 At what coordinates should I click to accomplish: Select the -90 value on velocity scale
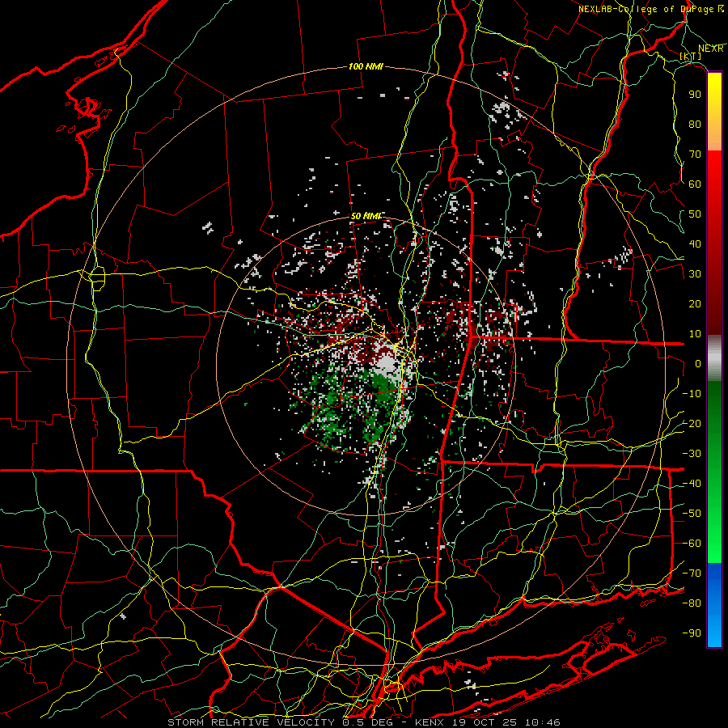692,633
